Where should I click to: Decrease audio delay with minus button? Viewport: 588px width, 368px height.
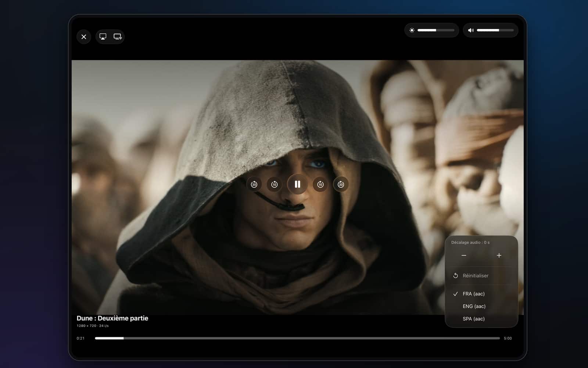coord(464,255)
